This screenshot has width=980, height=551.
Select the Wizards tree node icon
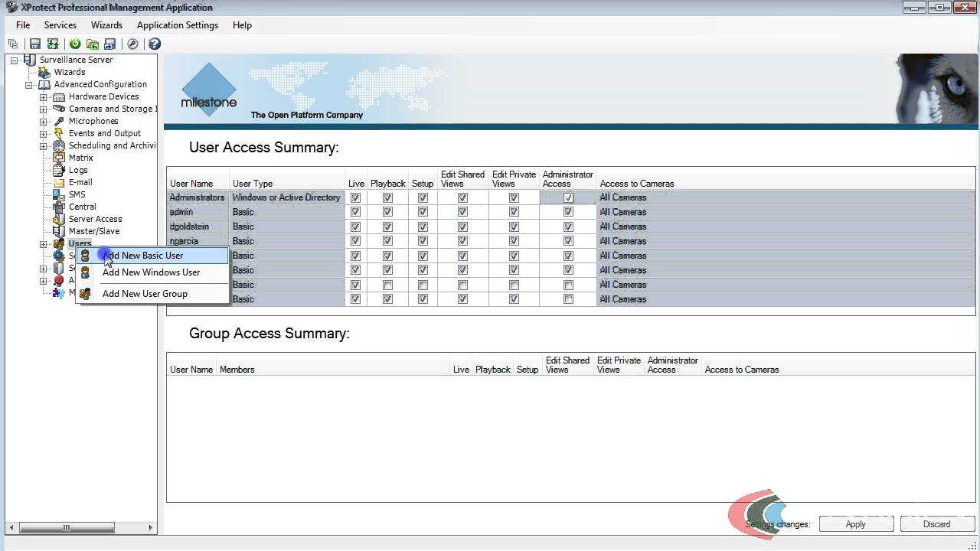(44, 72)
